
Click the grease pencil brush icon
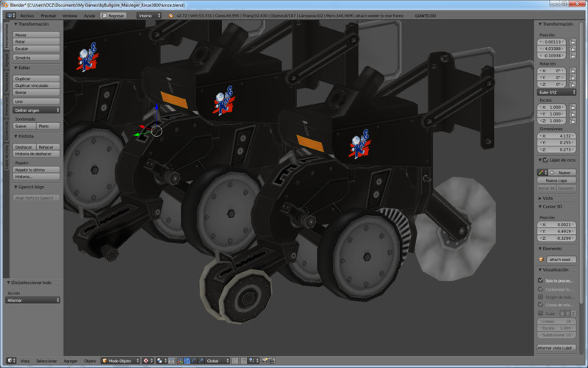(x=540, y=172)
